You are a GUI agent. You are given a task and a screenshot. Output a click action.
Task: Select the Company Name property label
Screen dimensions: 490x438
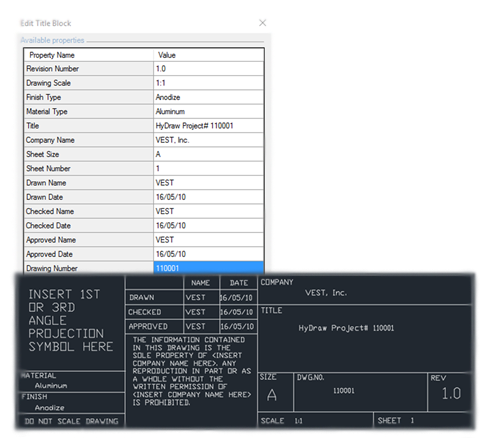89,140
